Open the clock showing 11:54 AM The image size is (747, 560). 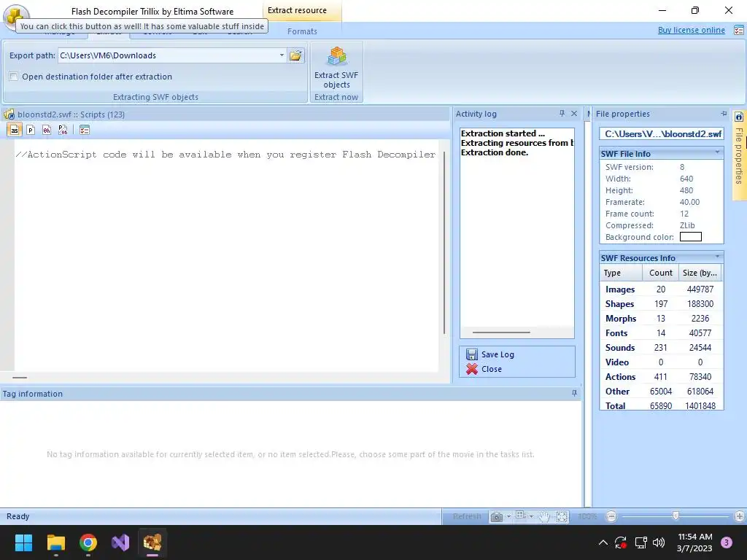click(x=694, y=542)
